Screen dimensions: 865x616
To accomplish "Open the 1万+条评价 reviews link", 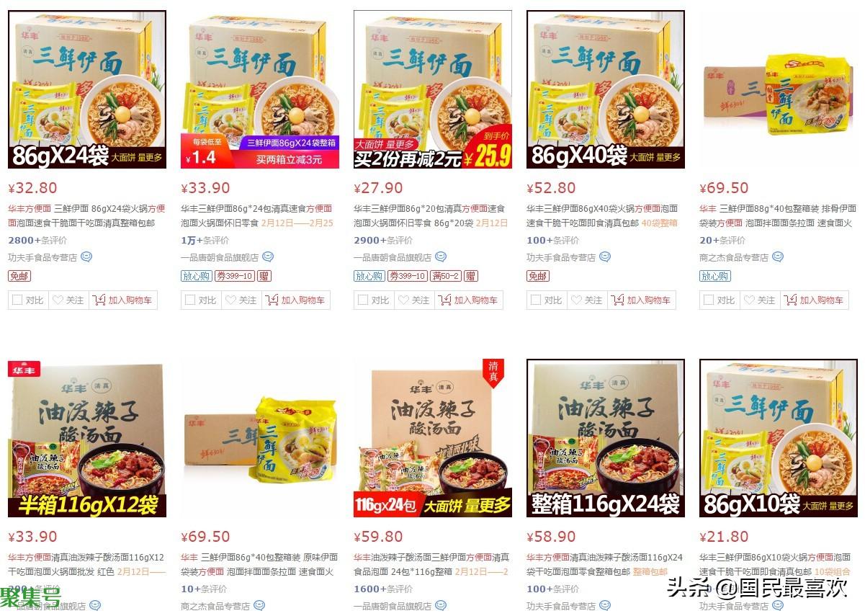I will (205, 241).
